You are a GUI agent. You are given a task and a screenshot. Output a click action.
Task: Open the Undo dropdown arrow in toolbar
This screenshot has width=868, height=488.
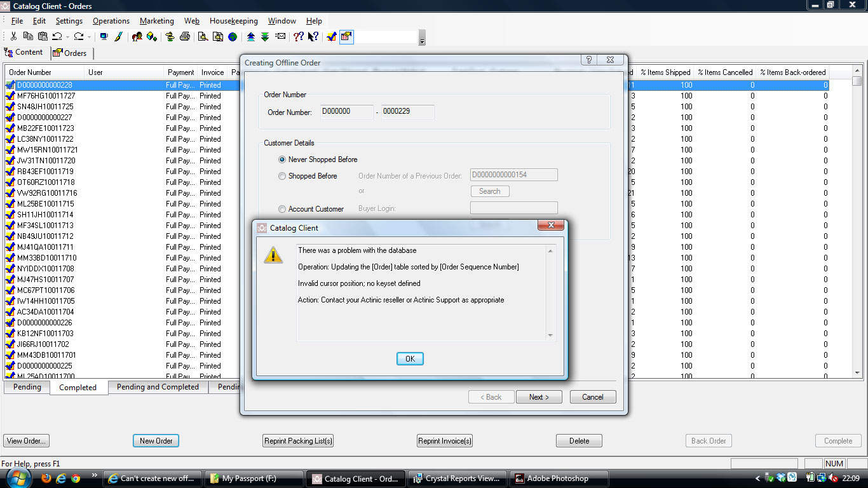coord(67,37)
